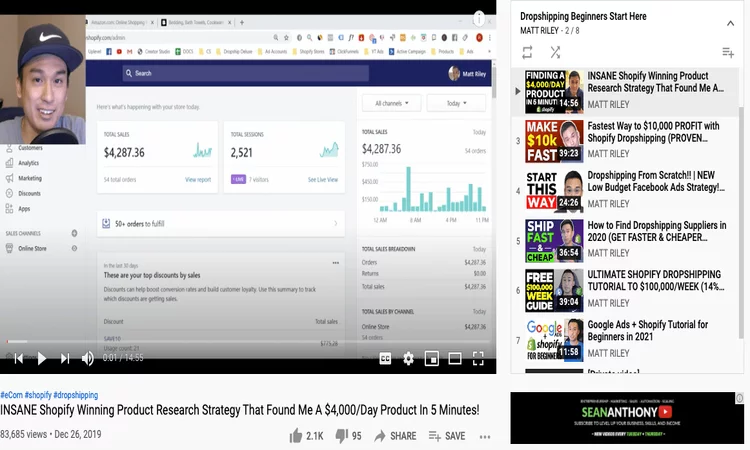
Task: Open 50+ orders to fulfill row
Action: point(221,224)
